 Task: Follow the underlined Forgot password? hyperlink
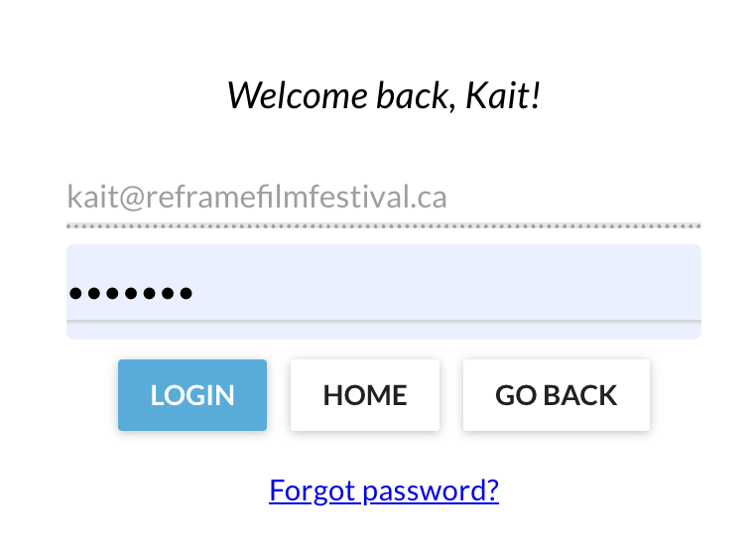[x=383, y=490]
